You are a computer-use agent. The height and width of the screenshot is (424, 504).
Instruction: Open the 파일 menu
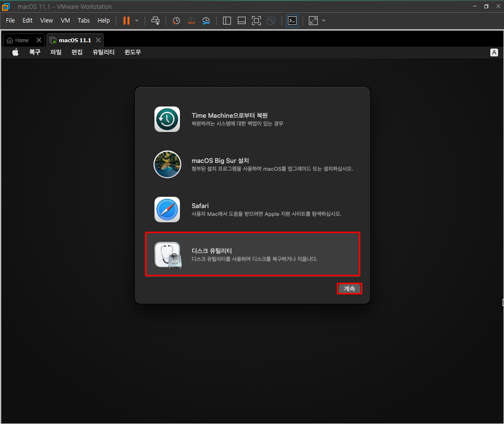pyautogui.click(x=56, y=52)
